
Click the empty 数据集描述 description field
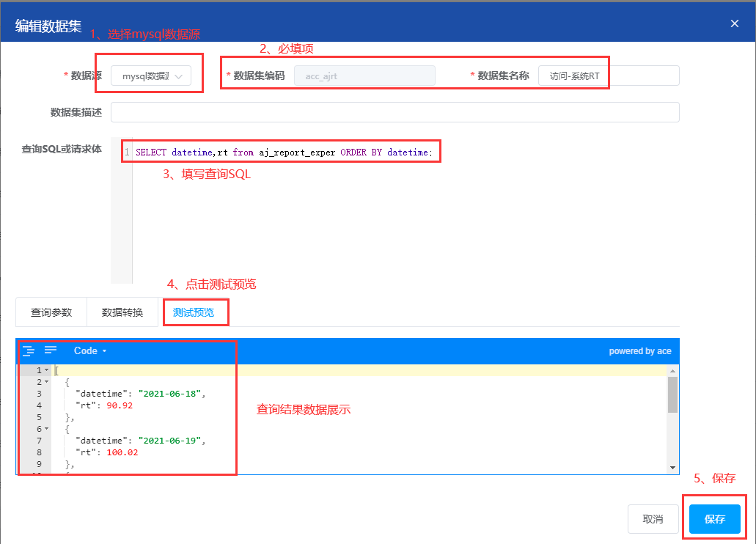point(394,111)
